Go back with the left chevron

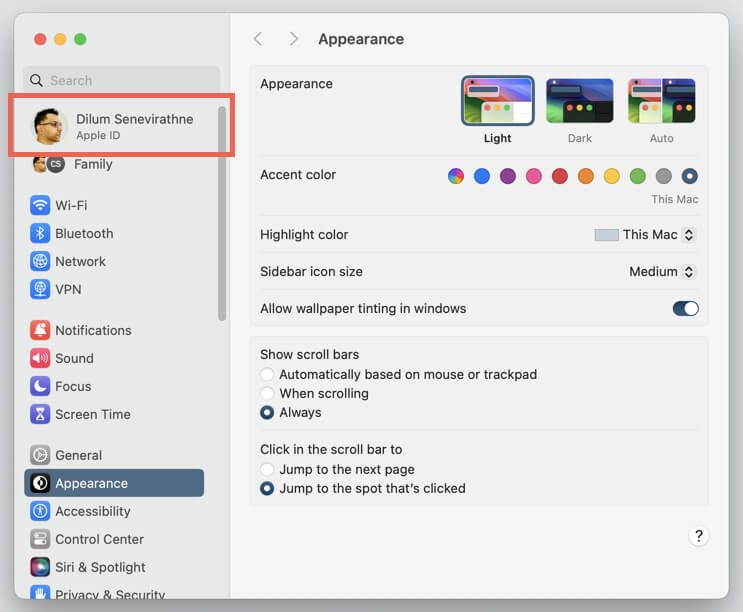(258, 39)
